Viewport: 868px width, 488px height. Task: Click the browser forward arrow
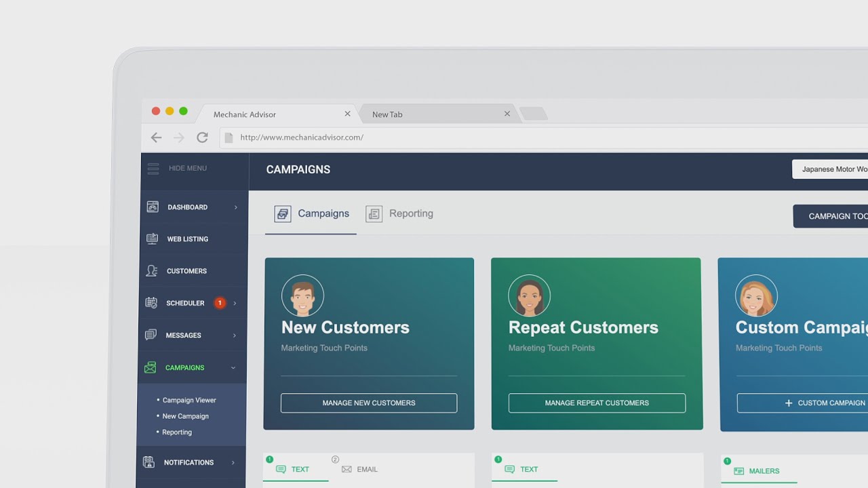point(179,138)
